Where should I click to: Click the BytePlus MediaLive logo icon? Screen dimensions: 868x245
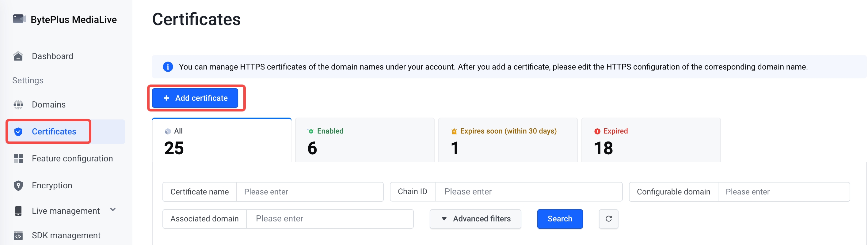tap(19, 19)
